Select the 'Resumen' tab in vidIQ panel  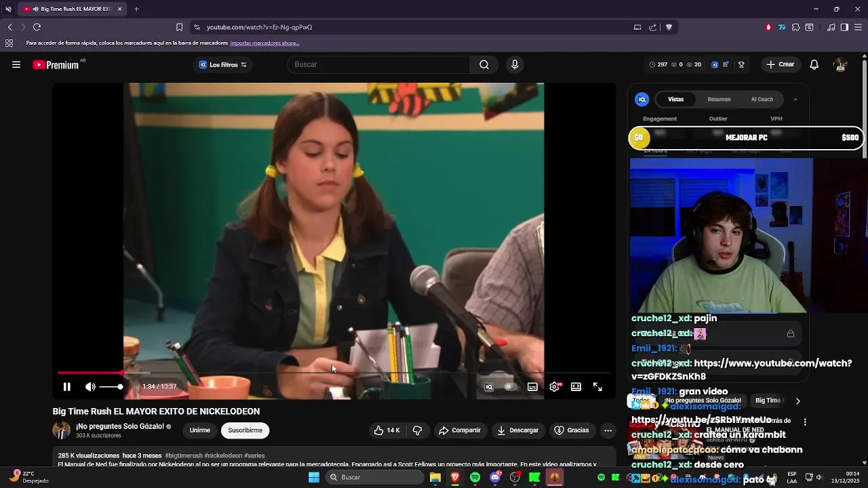tap(719, 99)
